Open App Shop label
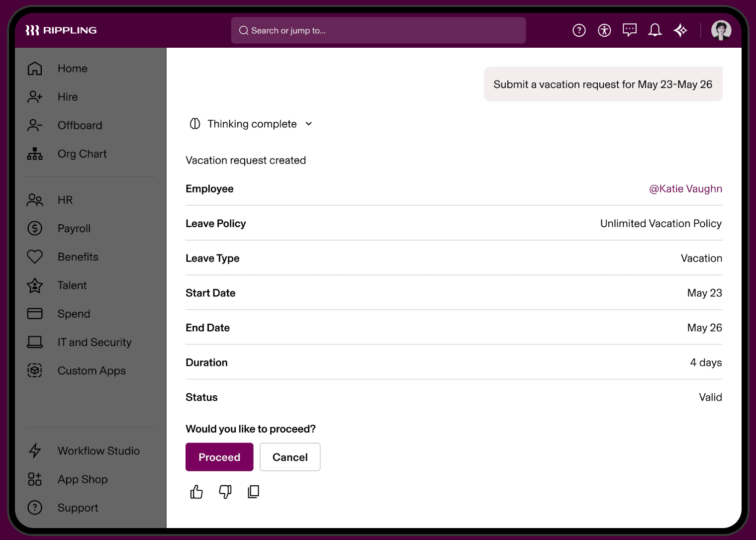Image resolution: width=756 pixels, height=540 pixels. pyautogui.click(x=83, y=479)
